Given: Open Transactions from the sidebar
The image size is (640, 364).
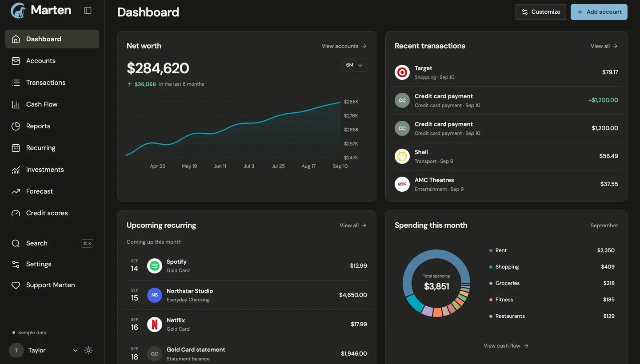Looking at the screenshot, I should coord(52,83).
